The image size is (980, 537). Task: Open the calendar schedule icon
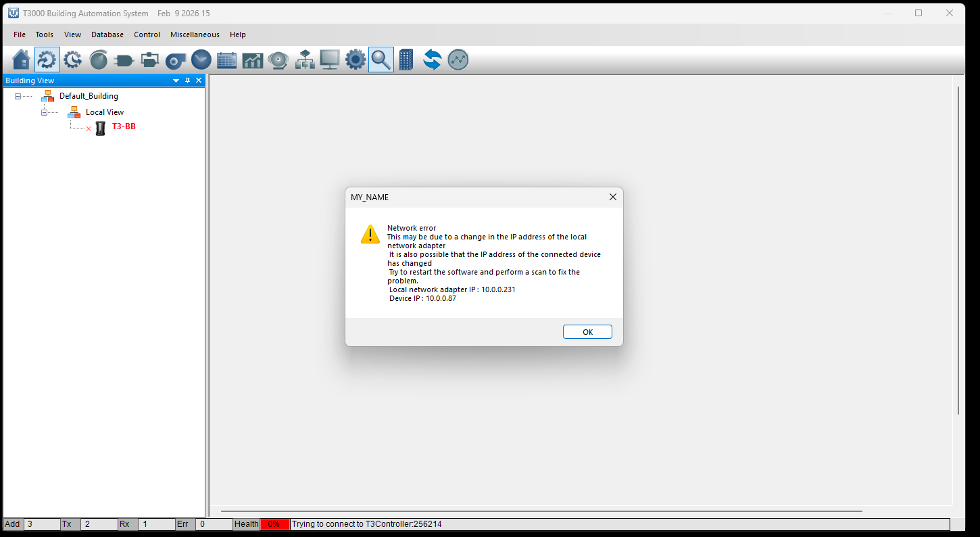pyautogui.click(x=226, y=60)
